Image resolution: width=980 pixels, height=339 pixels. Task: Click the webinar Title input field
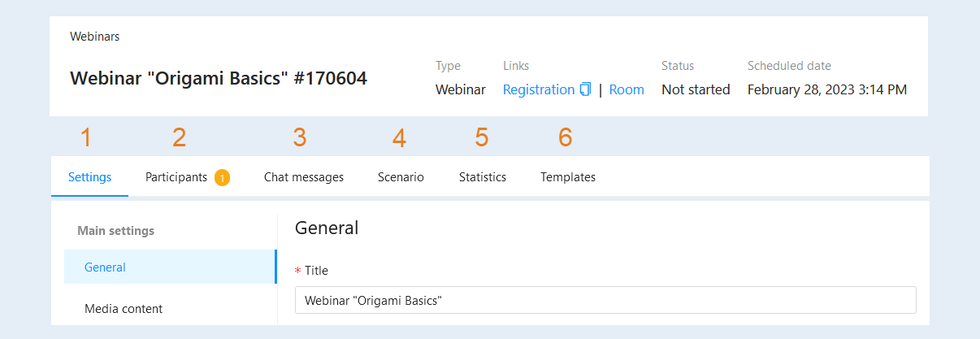tap(605, 300)
